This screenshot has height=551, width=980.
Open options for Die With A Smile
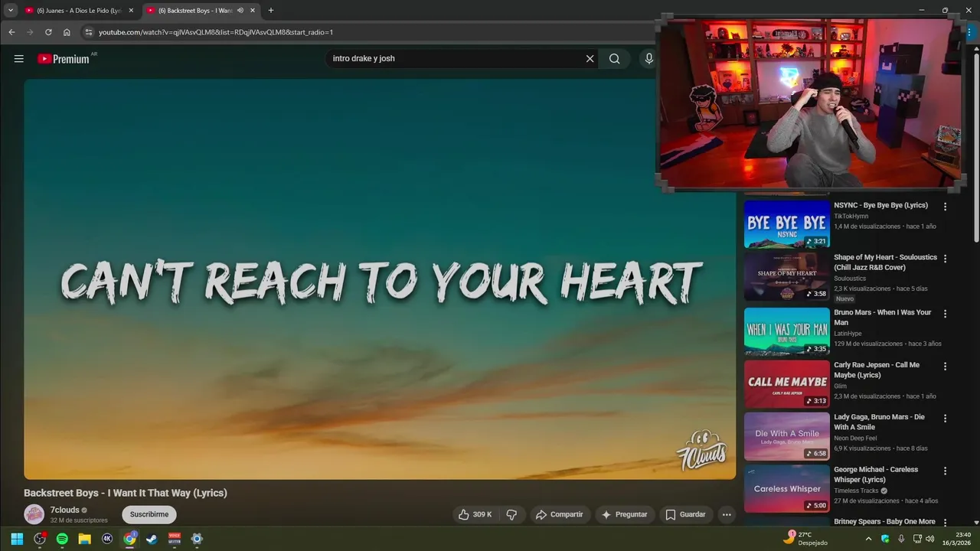pos(945,419)
